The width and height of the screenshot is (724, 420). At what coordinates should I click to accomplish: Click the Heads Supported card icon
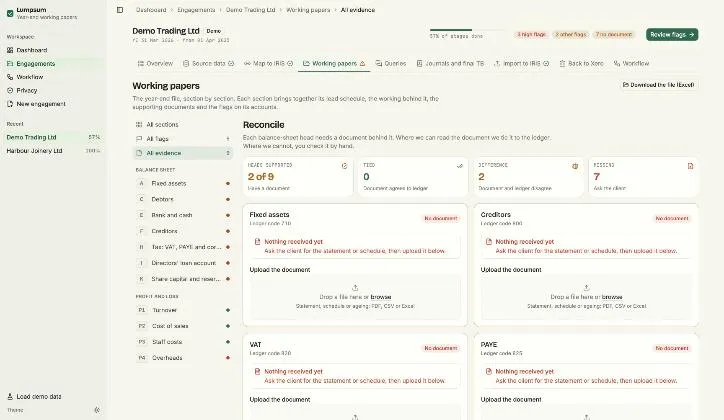pyautogui.click(x=344, y=166)
